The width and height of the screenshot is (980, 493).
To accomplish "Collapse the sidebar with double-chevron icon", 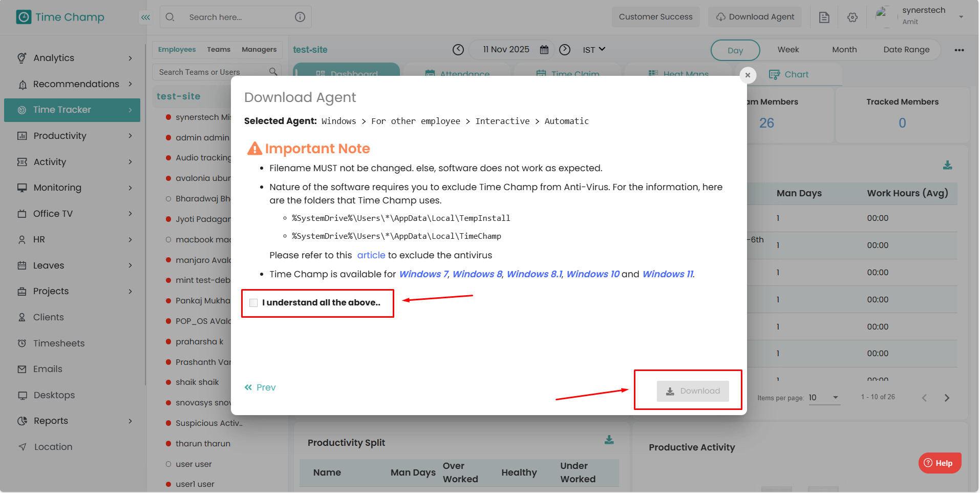I will tap(146, 17).
